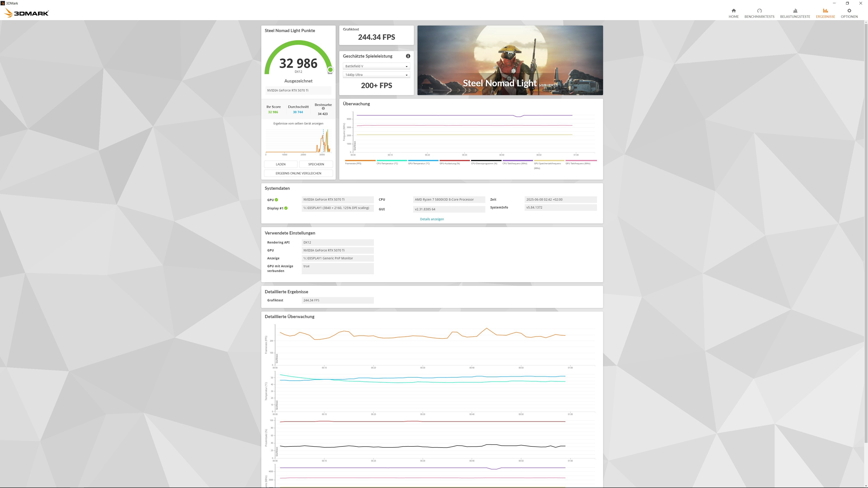868x488 pixels.
Task: Toggle CPU-Temperatur legend series
Action: (387, 163)
